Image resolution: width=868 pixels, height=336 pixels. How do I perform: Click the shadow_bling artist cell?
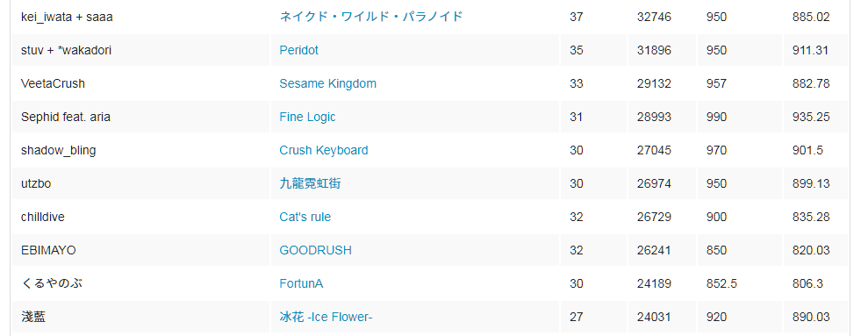[140, 150]
